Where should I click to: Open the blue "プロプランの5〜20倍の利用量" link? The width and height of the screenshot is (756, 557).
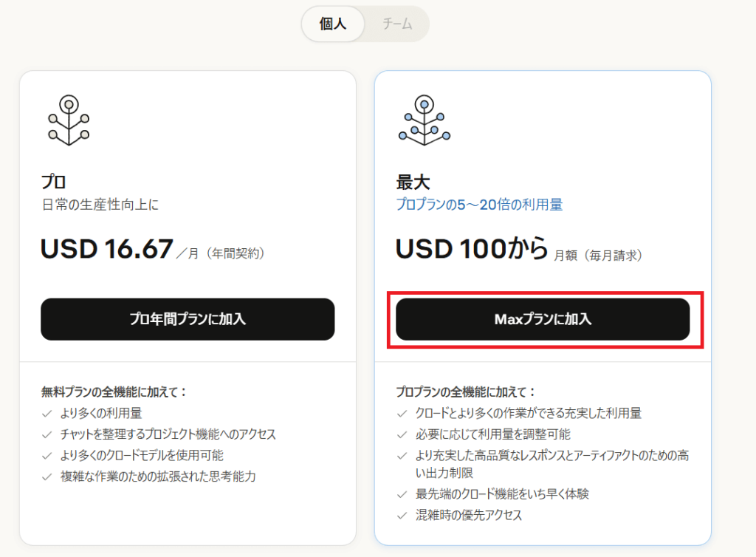click(479, 205)
